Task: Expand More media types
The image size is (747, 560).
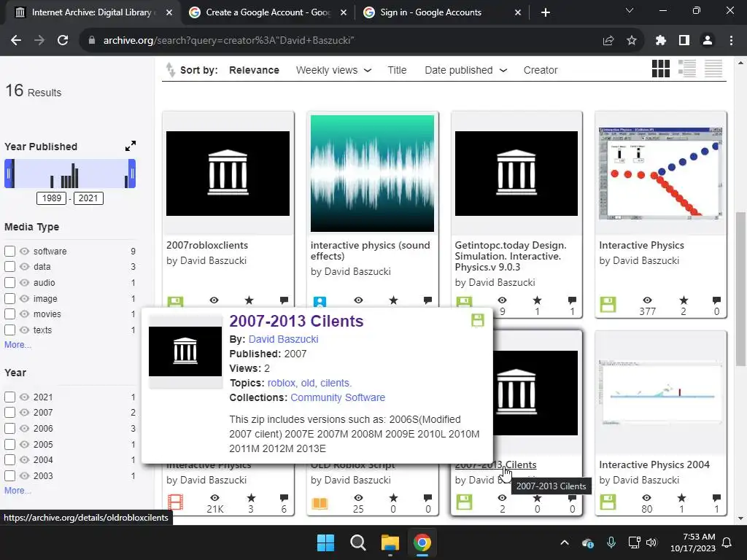Action: click(x=18, y=345)
